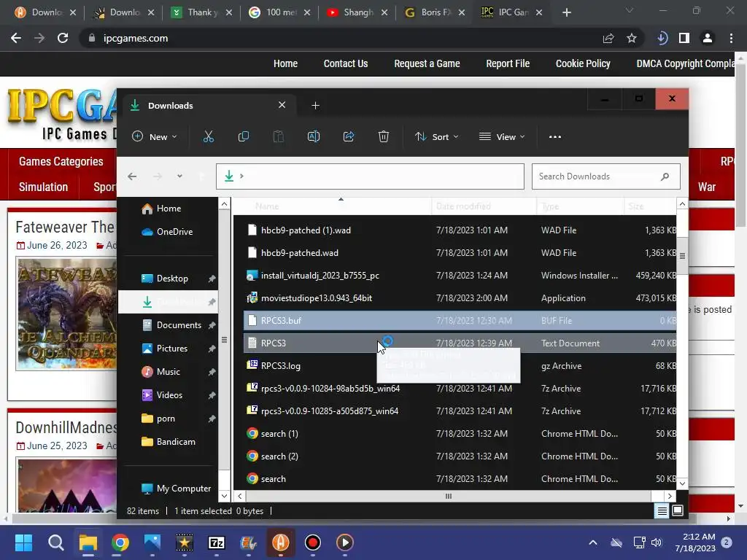Switch to details view icon in status bar

662,511
